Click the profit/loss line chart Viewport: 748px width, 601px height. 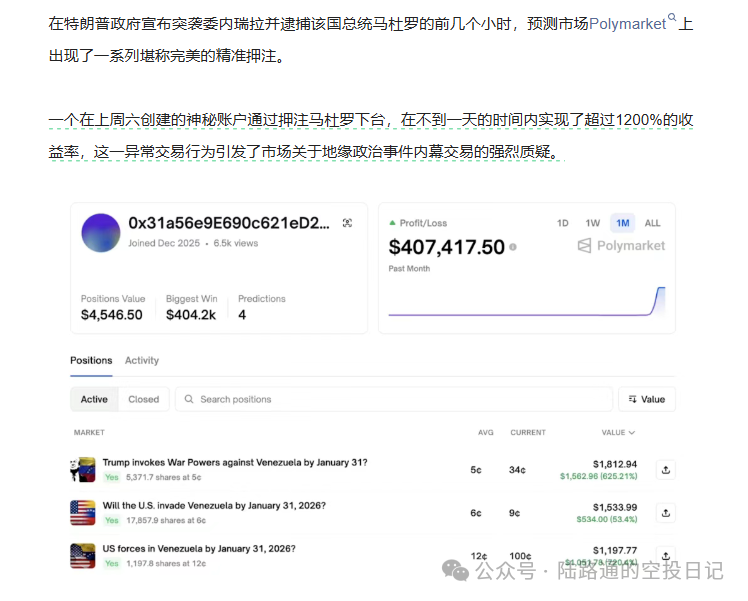pos(527,301)
